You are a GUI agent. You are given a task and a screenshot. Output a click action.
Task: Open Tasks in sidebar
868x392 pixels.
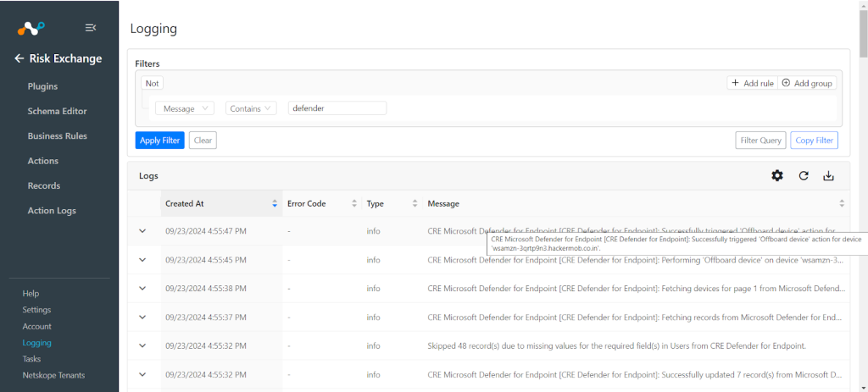point(31,359)
